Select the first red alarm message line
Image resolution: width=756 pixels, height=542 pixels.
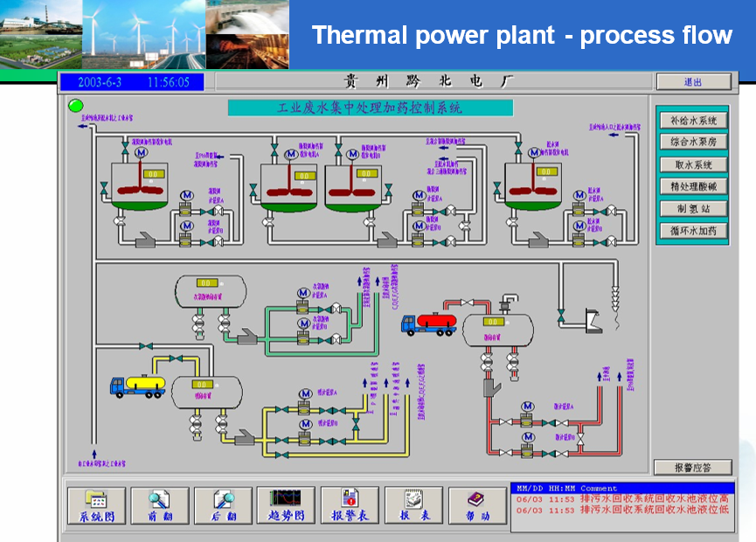pyautogui.click(x=622, y=498)
